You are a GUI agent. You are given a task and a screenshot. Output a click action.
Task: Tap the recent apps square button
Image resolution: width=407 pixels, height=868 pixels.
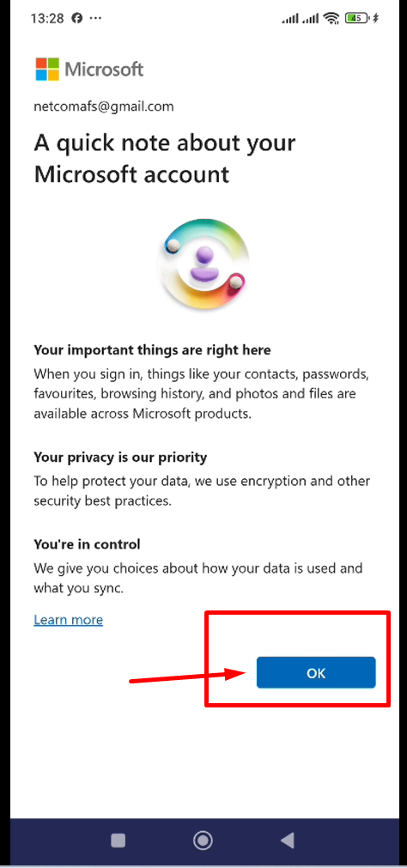118,841
